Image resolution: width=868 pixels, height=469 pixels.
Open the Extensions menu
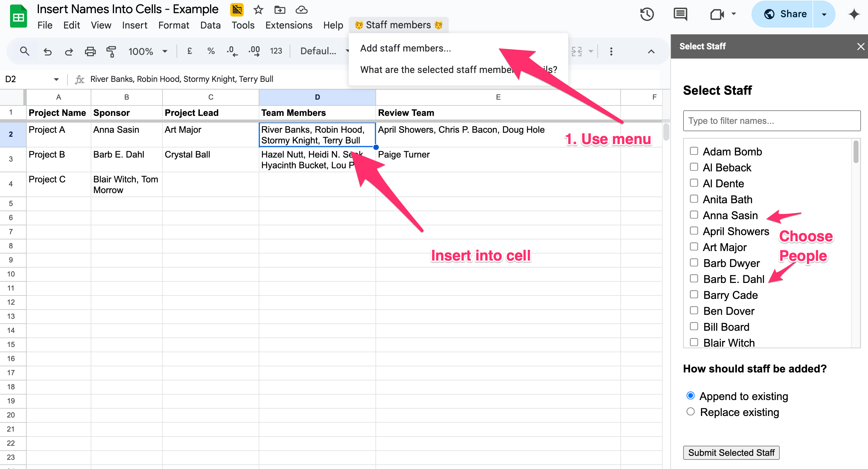tap(288, 25)
